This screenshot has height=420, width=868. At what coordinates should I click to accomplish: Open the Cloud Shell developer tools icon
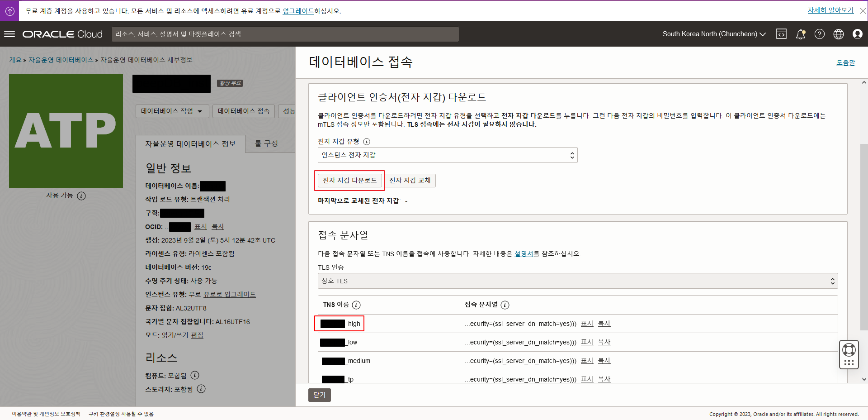781,34
